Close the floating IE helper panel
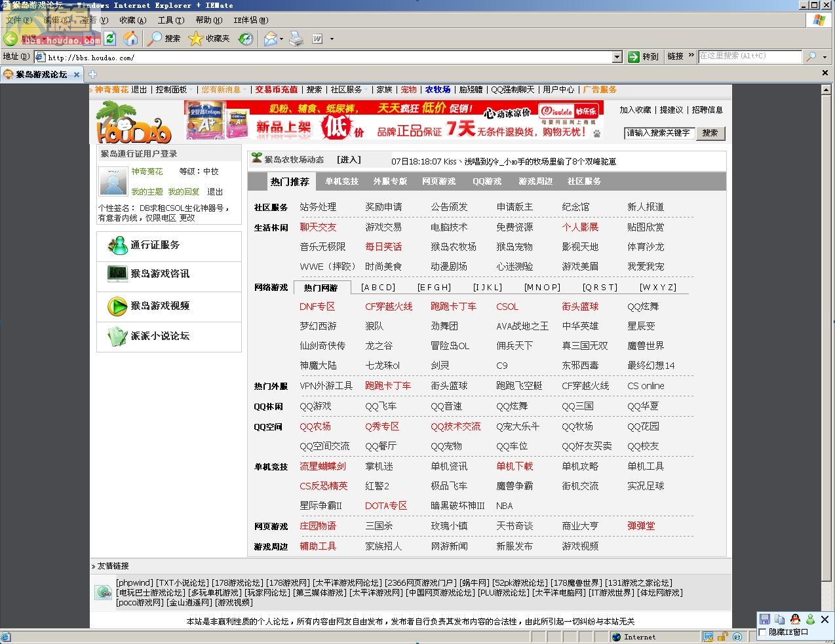Image resolution: width=835 pixels, height=644 pixels. pos(825,619)
